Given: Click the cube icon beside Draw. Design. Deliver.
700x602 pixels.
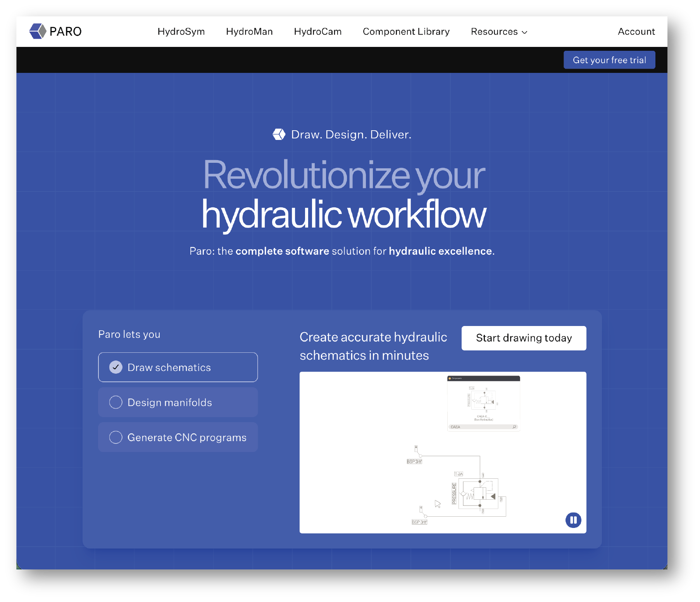Looking at the screenshot, I should (279, 135).
